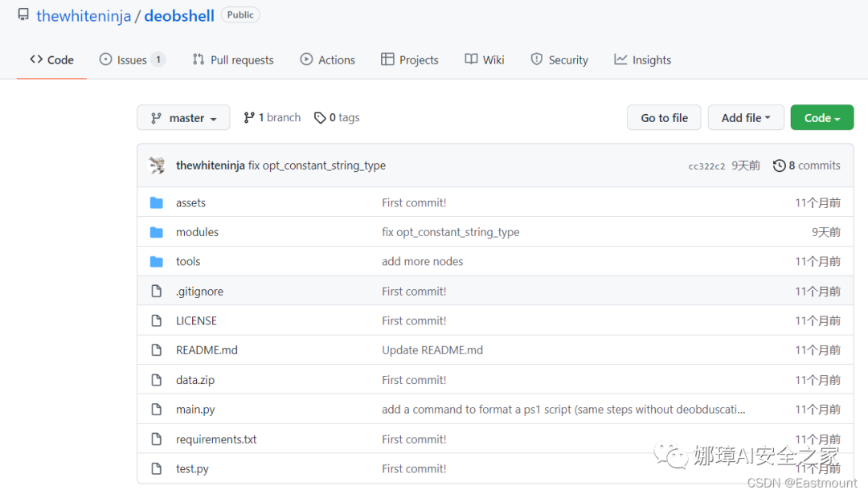Open the Wiki tab
Screen dimensions: 868x494
[485, 59]
